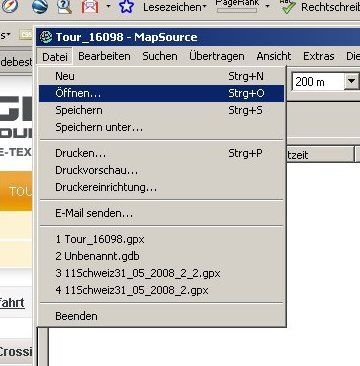
Task: Choose Öffnen... menu entry
Action: [x=162, y=93]
